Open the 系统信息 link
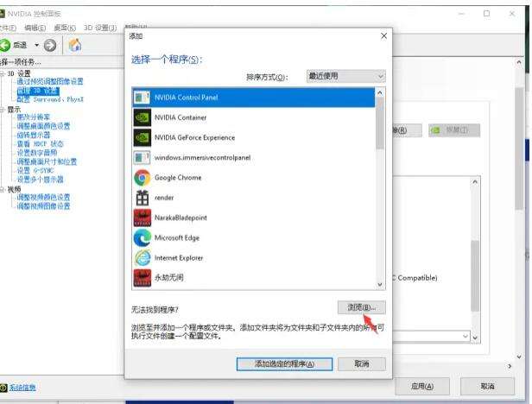Image resolution: width=532 pixels, height=404 pixels. [22, 388]
